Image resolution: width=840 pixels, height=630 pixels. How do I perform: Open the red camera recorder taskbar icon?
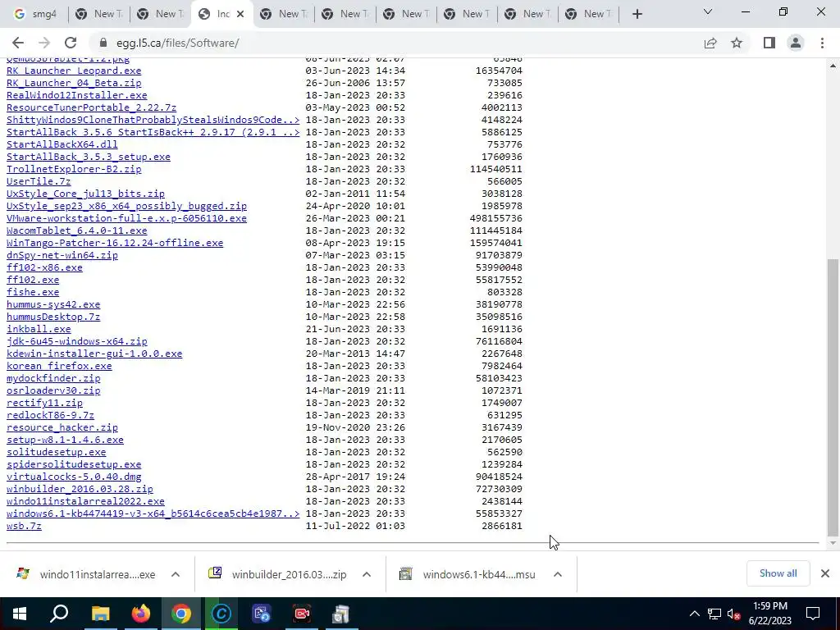[302, 614]
